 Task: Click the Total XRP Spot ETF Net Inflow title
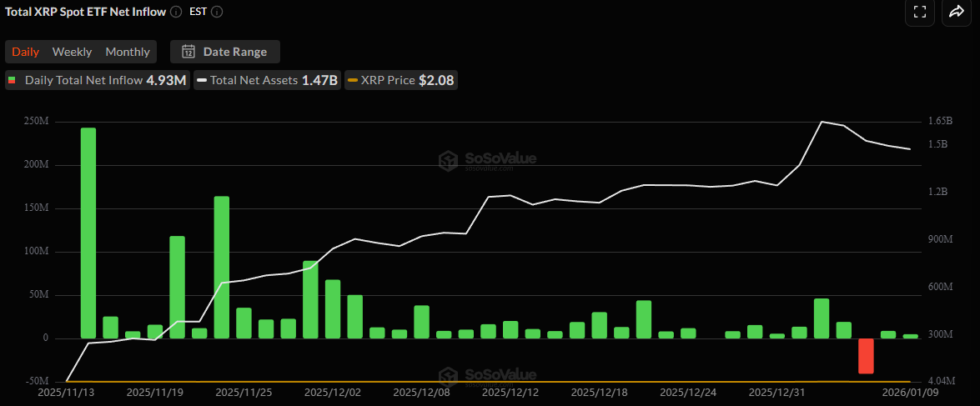pyautogui.click(x=85, y=13)
